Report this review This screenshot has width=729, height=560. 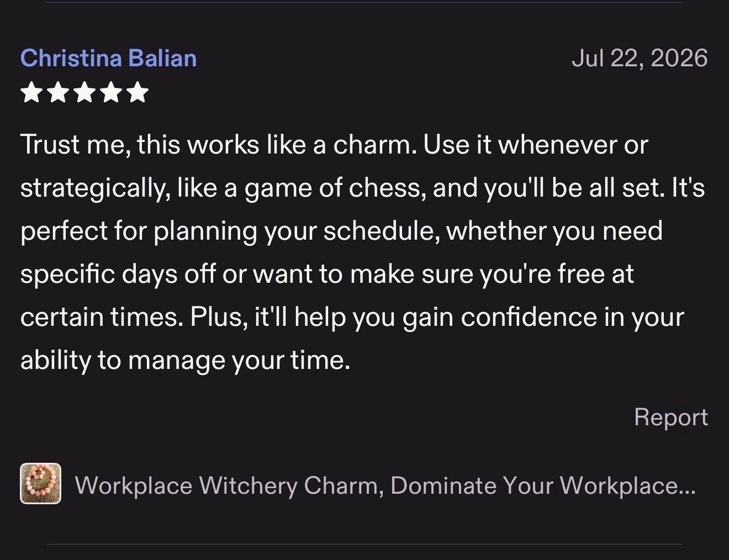click(x=670, y=417)
